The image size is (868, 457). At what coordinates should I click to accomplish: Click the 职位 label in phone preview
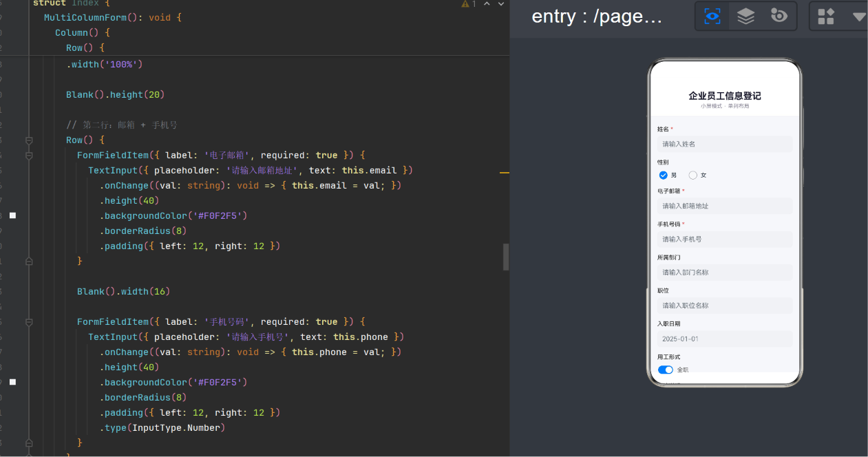(663, 290)
